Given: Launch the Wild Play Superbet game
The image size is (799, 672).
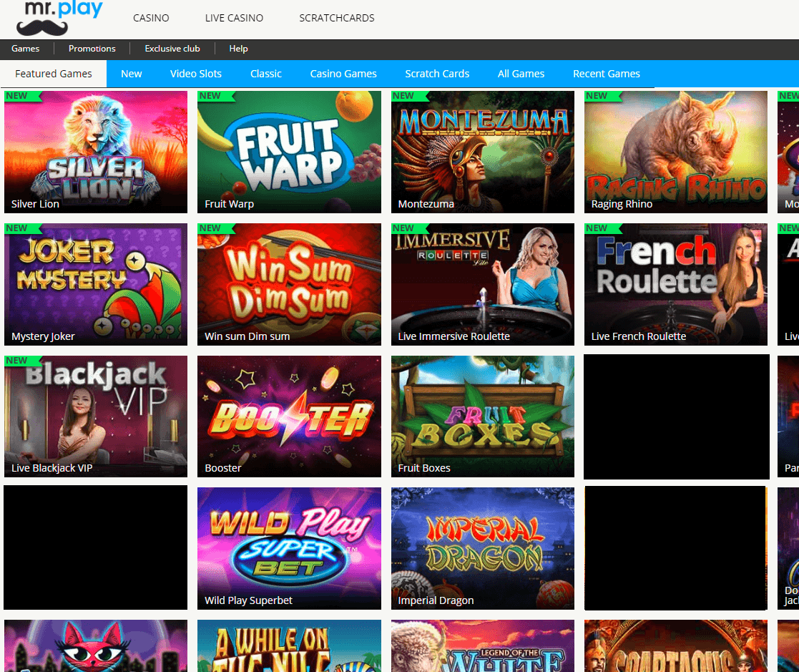Looking at the screenshot, I should pos(289,548).
